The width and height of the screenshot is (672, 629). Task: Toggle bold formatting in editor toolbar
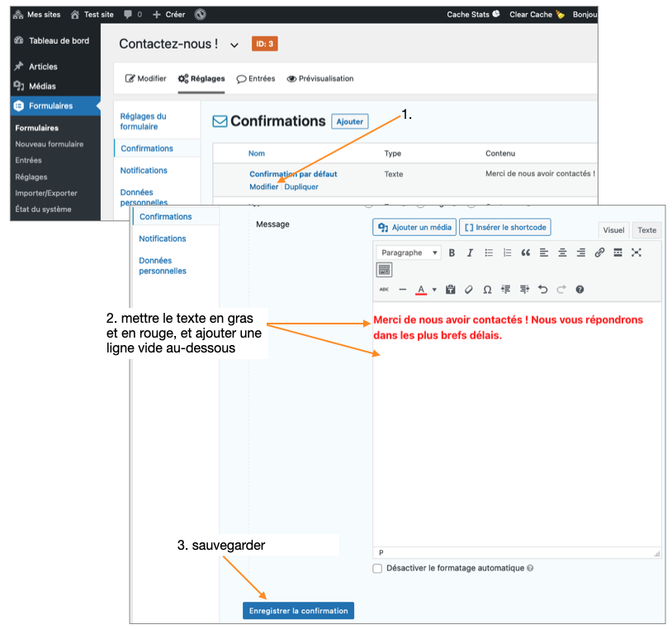coord(452,253)
